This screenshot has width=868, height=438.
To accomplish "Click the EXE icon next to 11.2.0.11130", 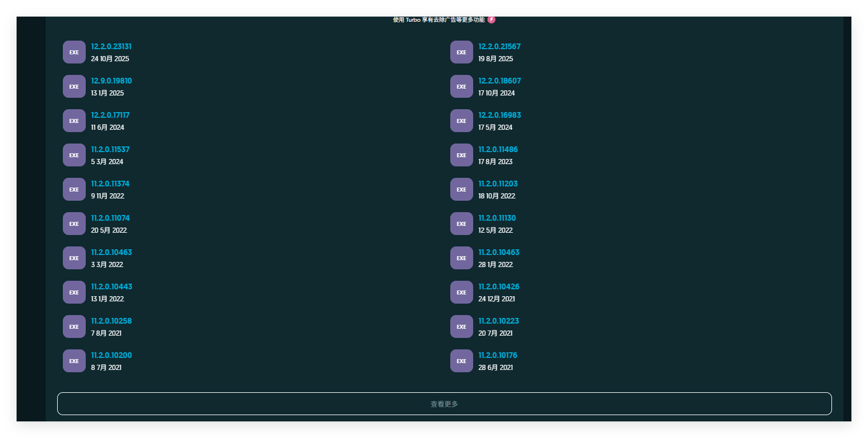I will 461,224.
